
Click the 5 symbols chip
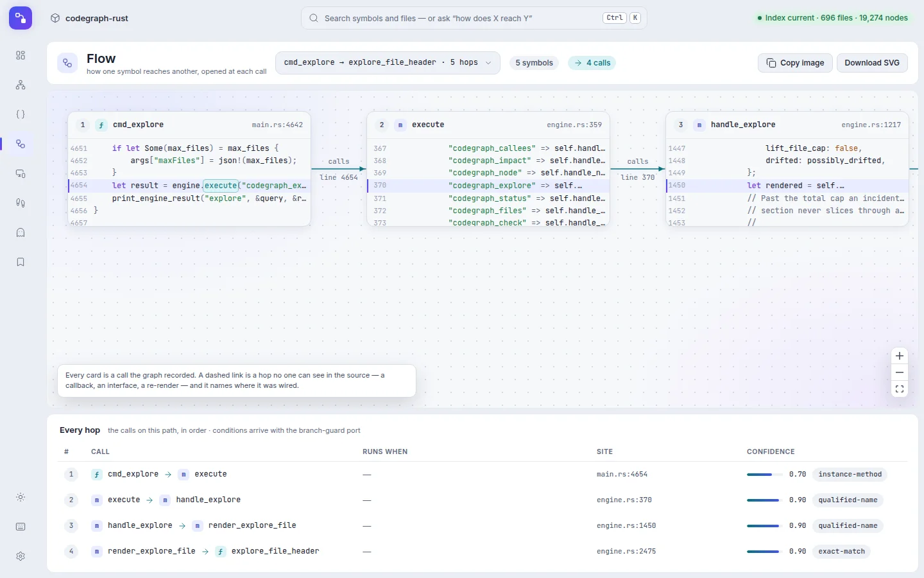tap(534, 63)
